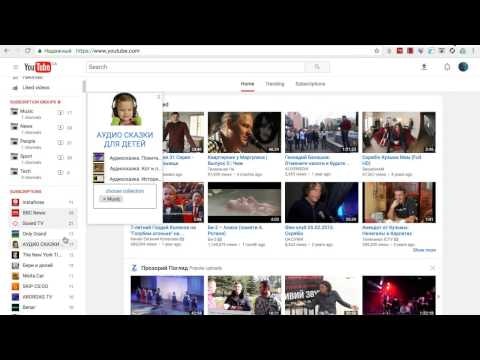Open The New York Ti... subscription
Viewport: 480px width, 360px height.
43,255
